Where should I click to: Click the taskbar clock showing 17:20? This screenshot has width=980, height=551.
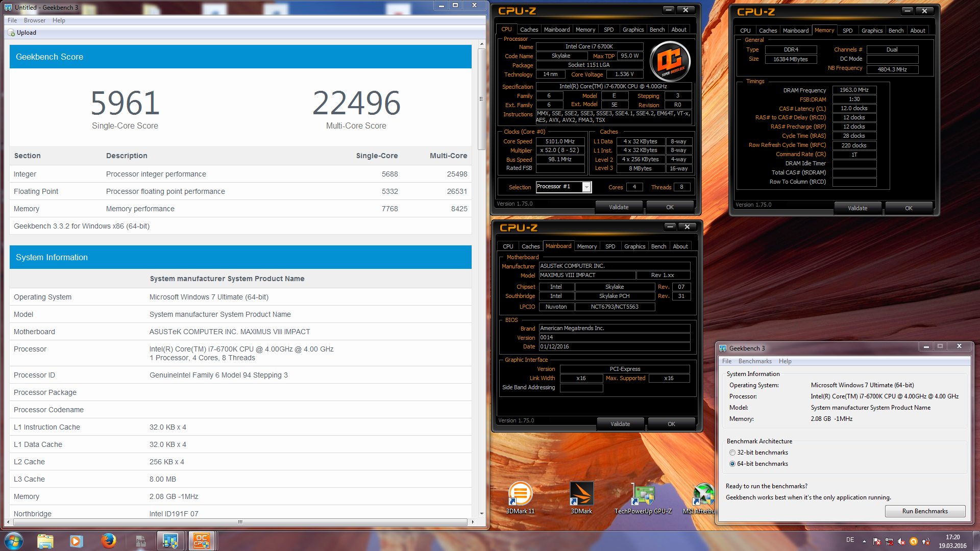(x=952, y=537)
